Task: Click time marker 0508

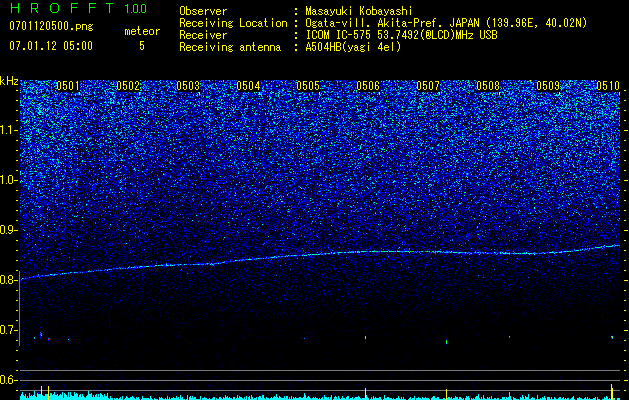Action: click(488, 86)
